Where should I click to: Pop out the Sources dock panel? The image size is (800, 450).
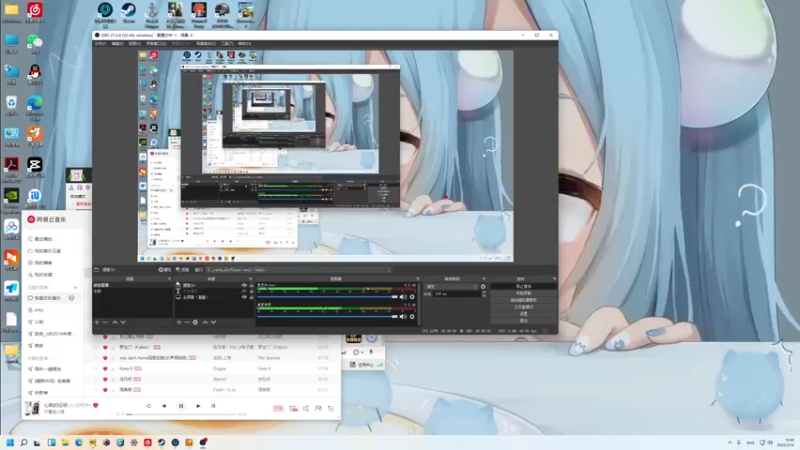(251, 279)
